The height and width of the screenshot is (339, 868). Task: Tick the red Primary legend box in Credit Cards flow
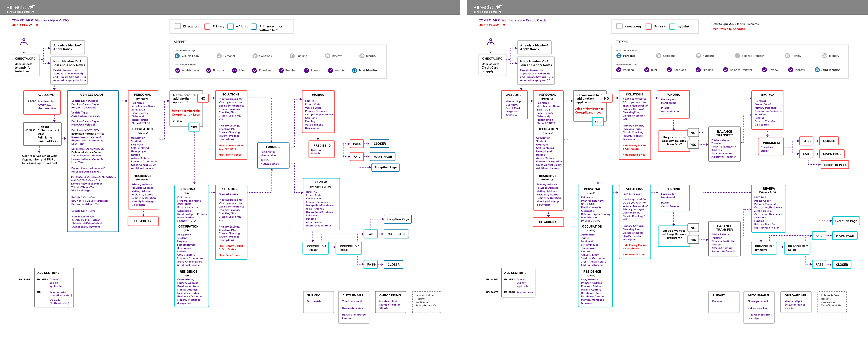(649, 26)
